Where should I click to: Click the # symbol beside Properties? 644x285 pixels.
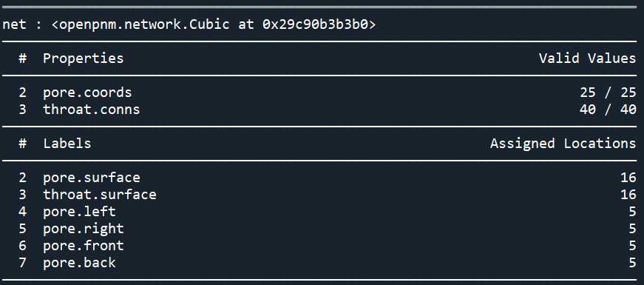[x=22, y=58]
